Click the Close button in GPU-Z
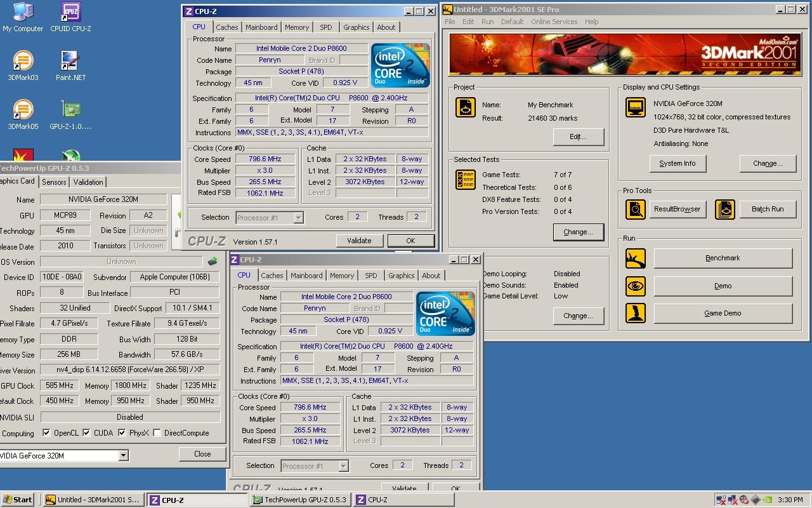This screenshot has height=508, width=812. point(202,454)
